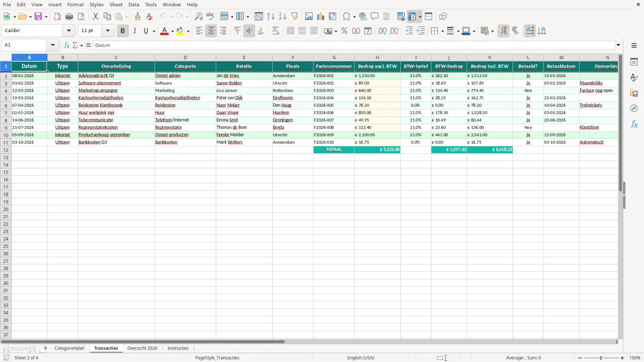
Task: Toggle Align Left
Action: click(199, 31)
